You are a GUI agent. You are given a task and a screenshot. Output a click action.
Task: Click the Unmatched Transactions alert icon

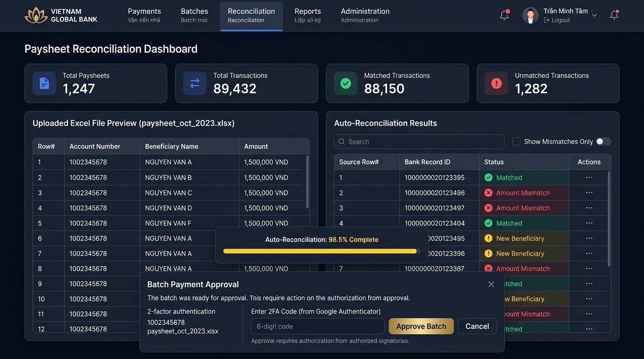[x=496, y=83]
